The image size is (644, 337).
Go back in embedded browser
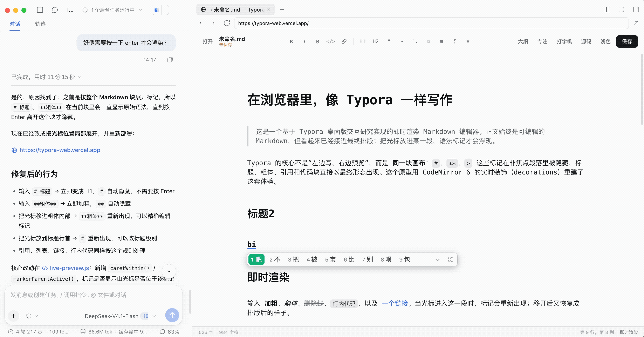point(200,23)
